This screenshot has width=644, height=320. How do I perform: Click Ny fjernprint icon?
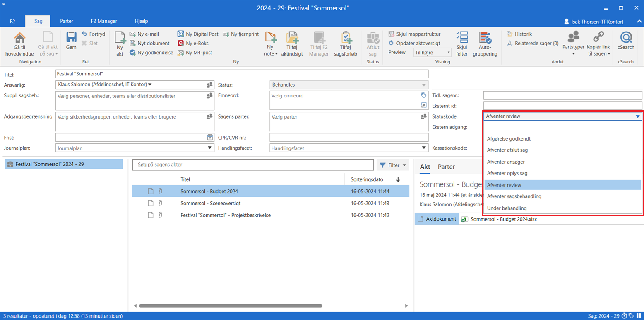(x=226, y=34)
